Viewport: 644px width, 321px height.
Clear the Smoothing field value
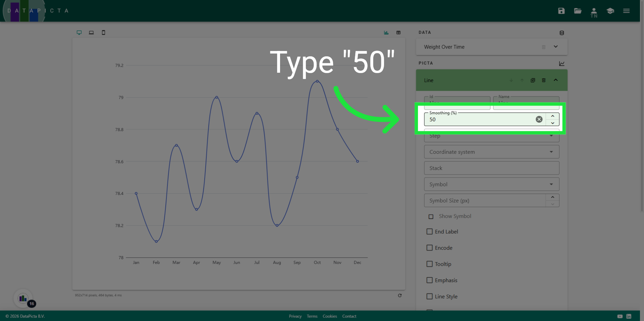tap(539, 119)
